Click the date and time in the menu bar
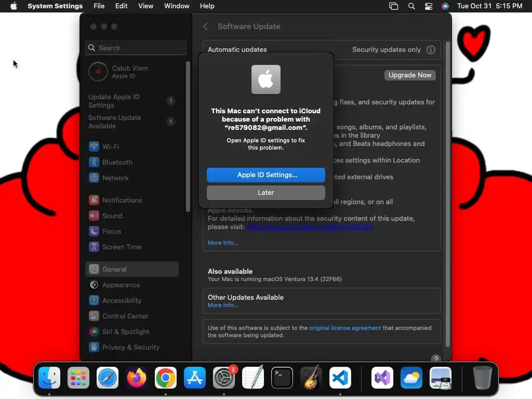This screenshot has height=399, width=532. point(489,6)
